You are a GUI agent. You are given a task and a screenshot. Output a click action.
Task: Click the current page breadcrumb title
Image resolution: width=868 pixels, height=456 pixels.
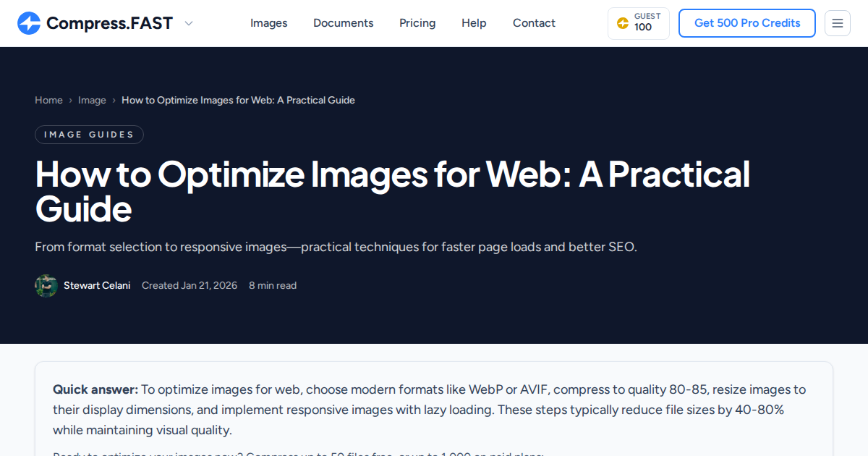[238, 100]
